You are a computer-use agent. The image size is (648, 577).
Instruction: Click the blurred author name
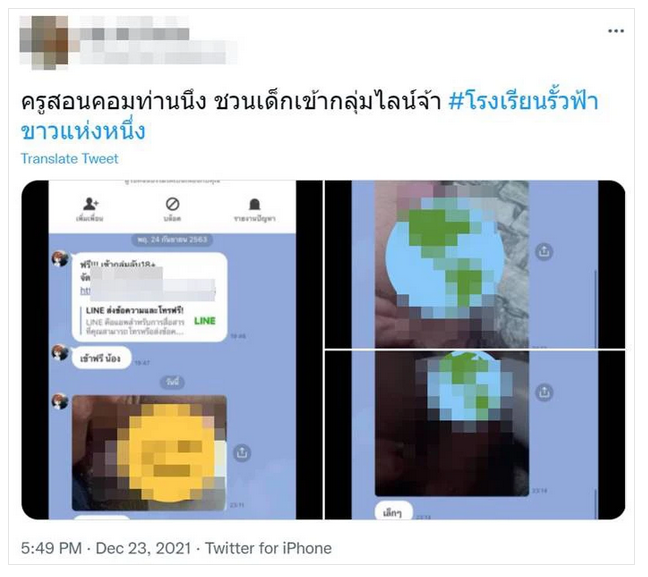[x=135, y=33]
